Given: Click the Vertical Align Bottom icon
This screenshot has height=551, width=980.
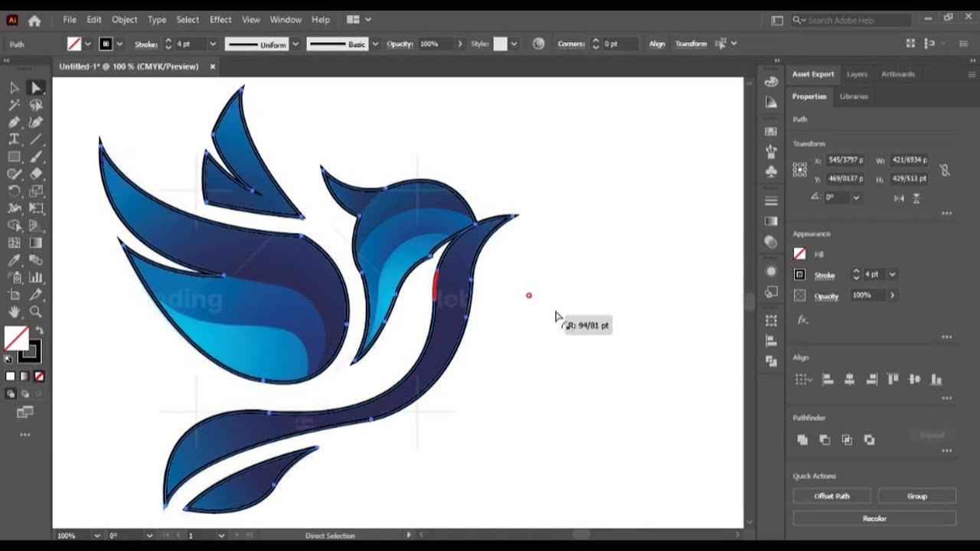Looking at the screenshot, I should [936, 379].
